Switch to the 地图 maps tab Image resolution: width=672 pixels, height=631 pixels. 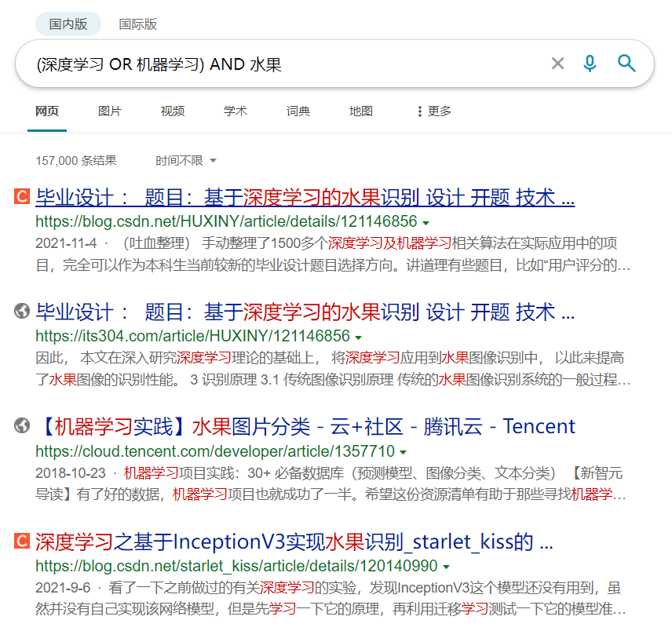(361, 111)
